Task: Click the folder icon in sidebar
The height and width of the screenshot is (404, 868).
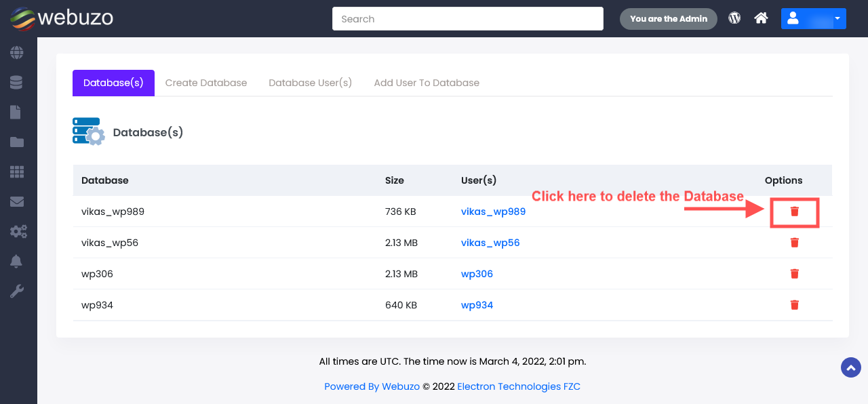Action: (x=17, y=142)
